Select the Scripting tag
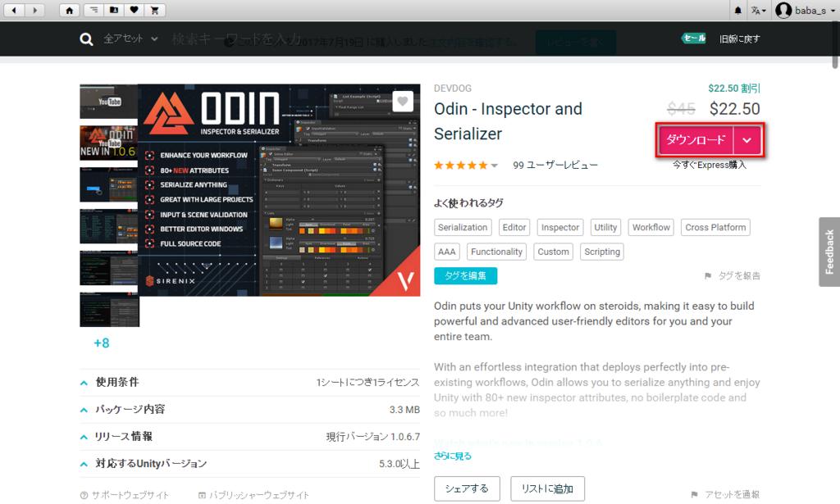Screen dimensions: 840x504 [x=602, y=252]
